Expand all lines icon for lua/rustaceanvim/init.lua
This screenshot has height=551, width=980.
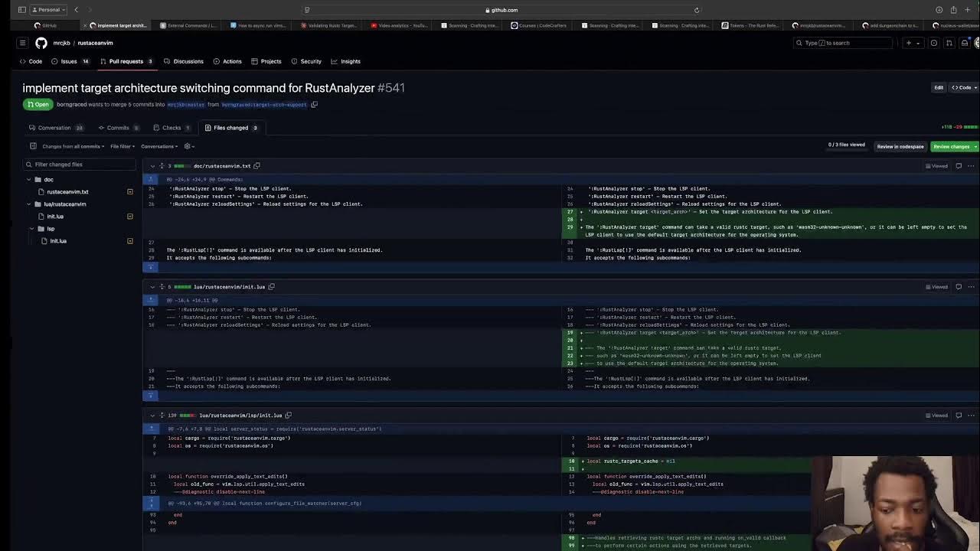pyautogui.click(x=162, y=286)
